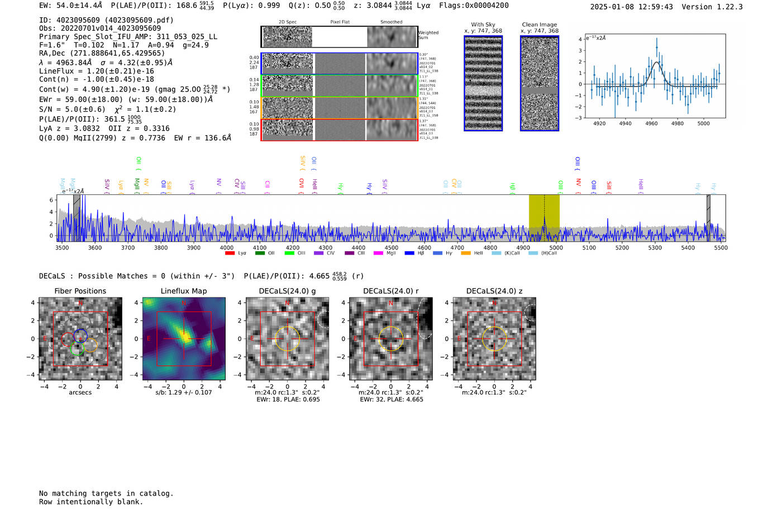This screenshot has width=782, height=532.
Task: Select the orange-bordered fiber spectrum row
Action: [x=340, y=108]
